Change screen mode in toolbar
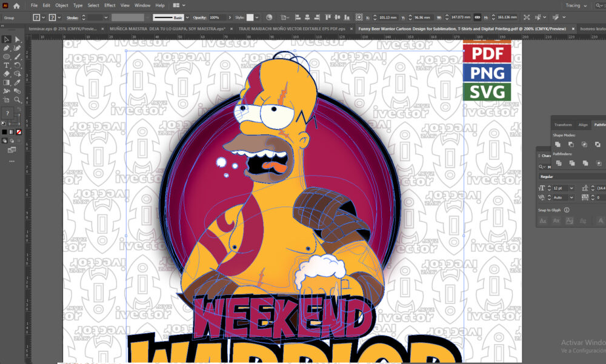This screenshot has width=606, height=364. (12, 150)
